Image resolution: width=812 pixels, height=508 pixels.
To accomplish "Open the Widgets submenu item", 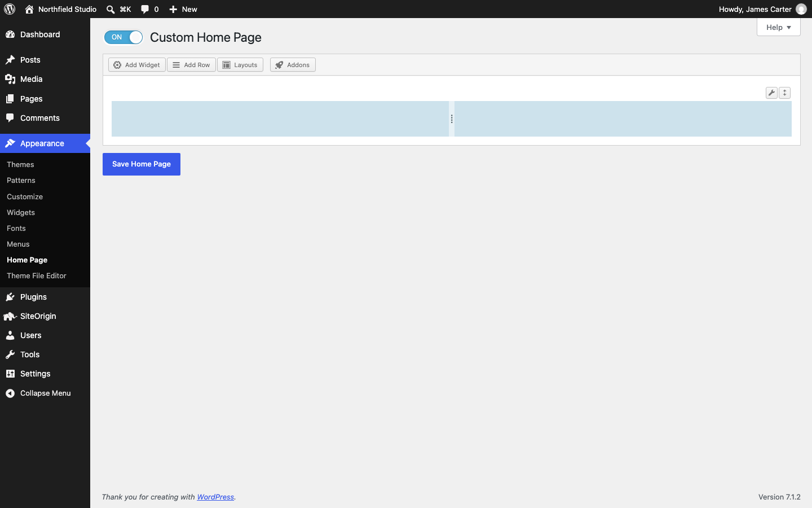I will click(45, 212).
